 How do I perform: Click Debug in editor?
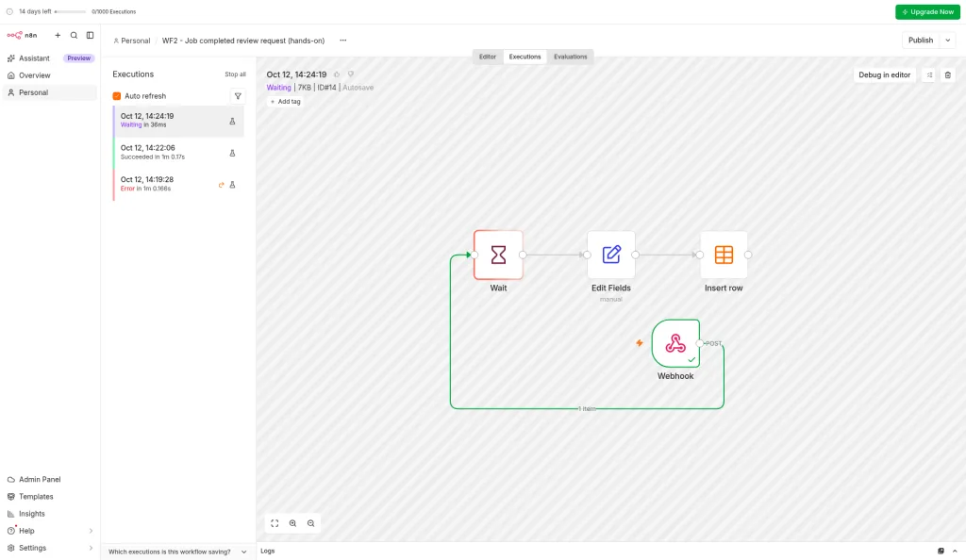click(x=884, y=75)
